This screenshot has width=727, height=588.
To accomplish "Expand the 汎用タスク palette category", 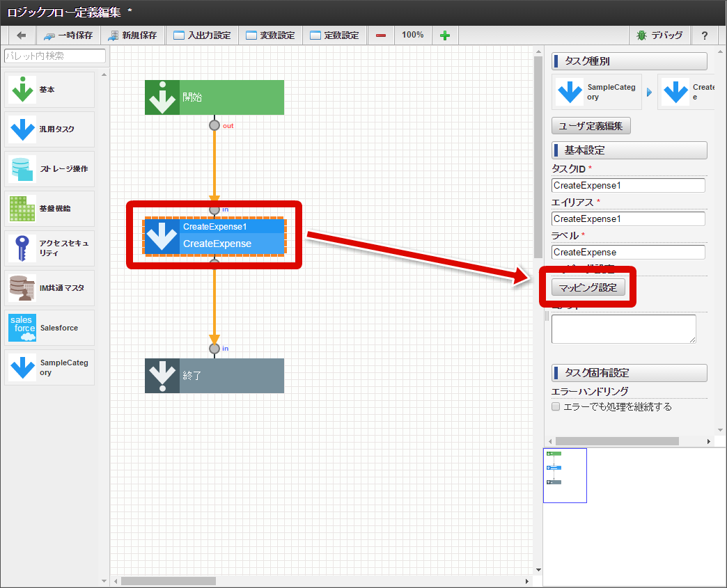I will click(x=49, y=129).
